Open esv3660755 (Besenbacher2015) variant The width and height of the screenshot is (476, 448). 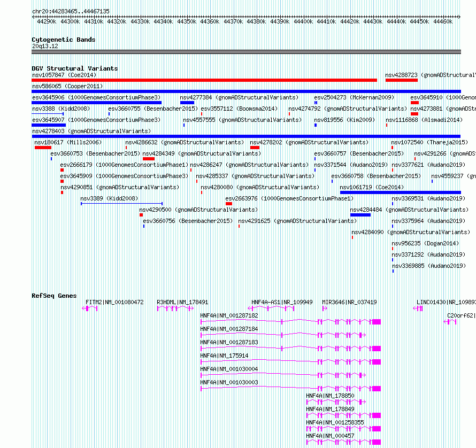coord(153,109)
